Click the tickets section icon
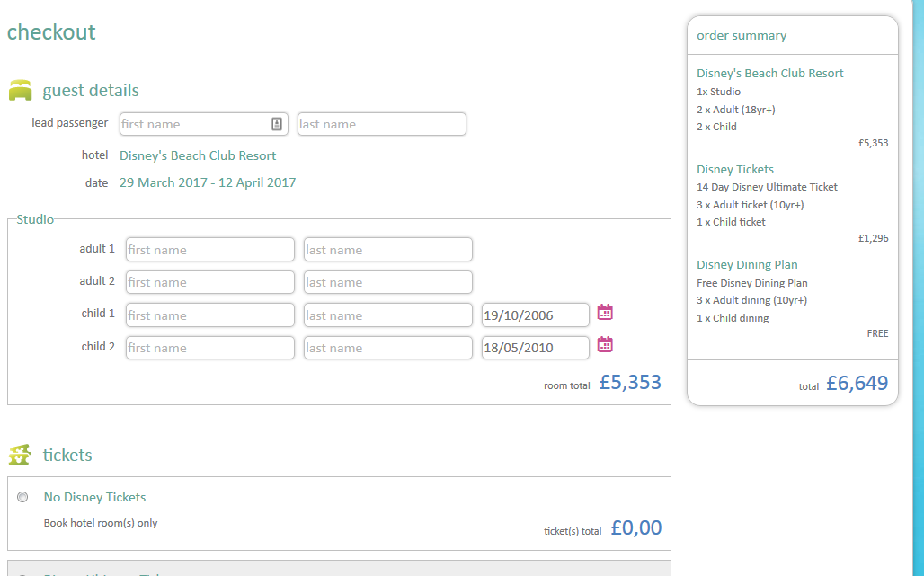This screenshot has width=924, height=576. pos(20,456)
